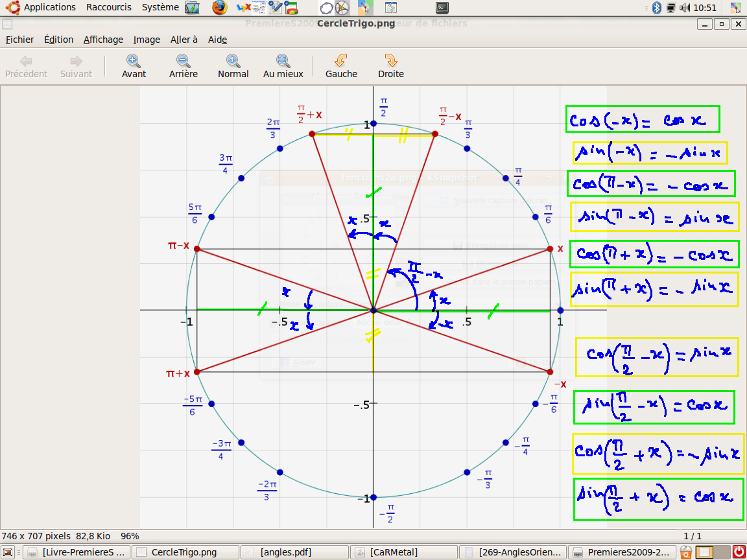Click the Avant zoom-in toolbar icon
The height and width of the screenshot is (560, 747).
[134, 61]
